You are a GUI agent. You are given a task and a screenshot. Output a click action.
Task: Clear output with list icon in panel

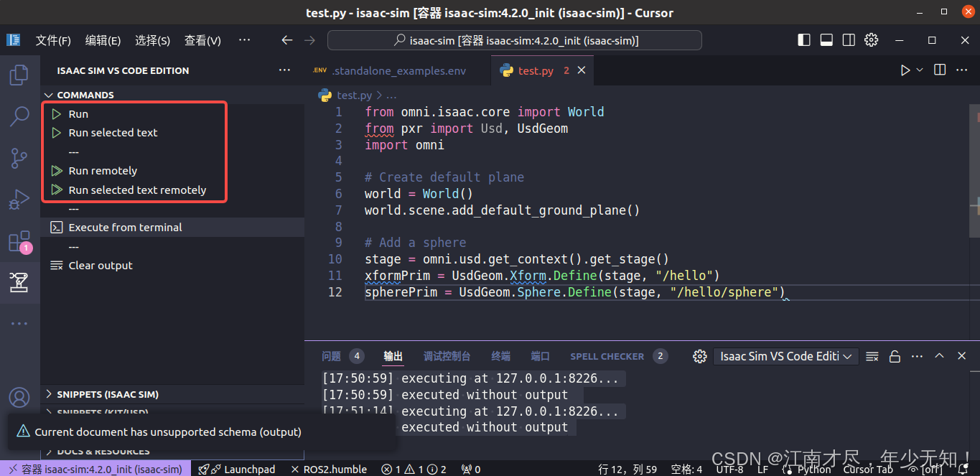coord(872,356)
